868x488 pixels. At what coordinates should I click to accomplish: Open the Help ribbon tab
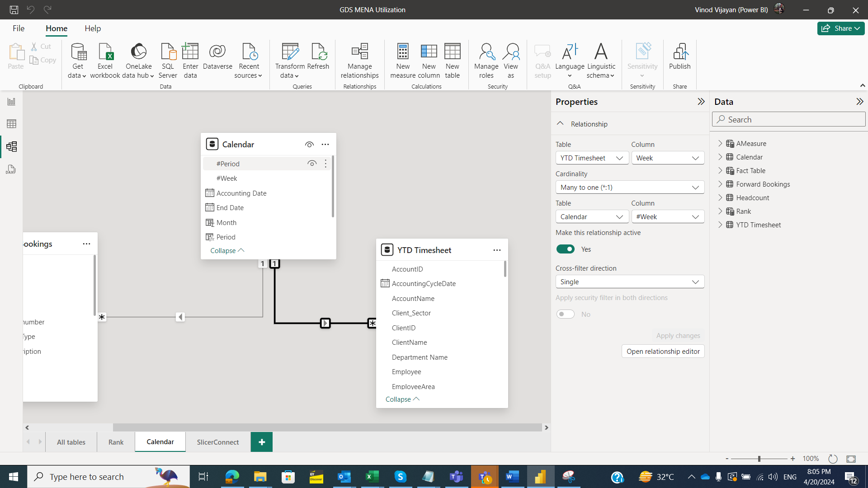click(93, 28)
